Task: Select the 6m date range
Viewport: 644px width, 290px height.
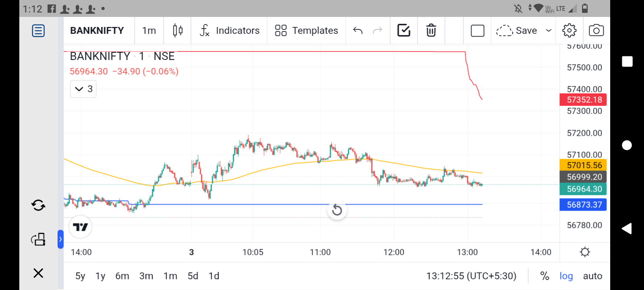Action: (122, 276)
